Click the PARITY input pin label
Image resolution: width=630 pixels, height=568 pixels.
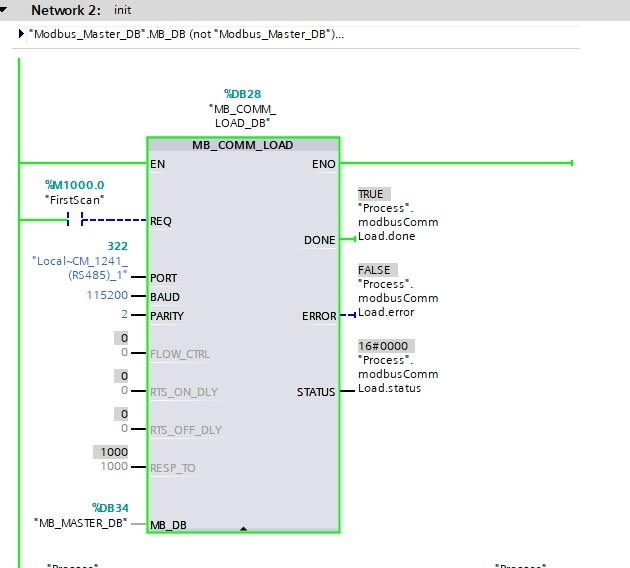pos(167,316)
